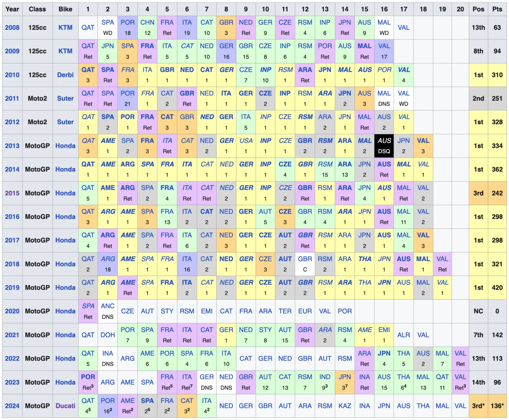Open the 2013 season year link
The height and width of the screenshot is (420, 509).
[x=12, y=146]
